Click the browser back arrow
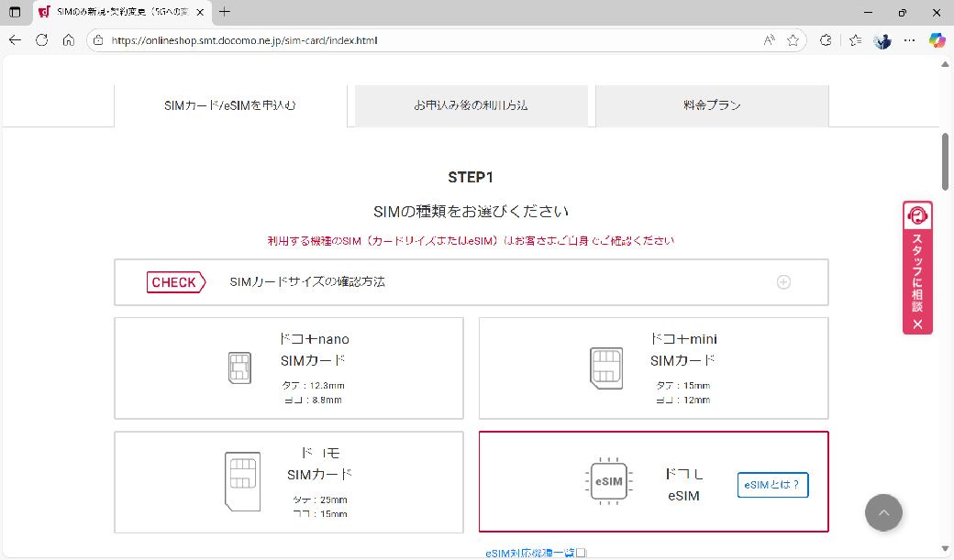The height and width of the screenshot is (560, 954). (15, 40)
